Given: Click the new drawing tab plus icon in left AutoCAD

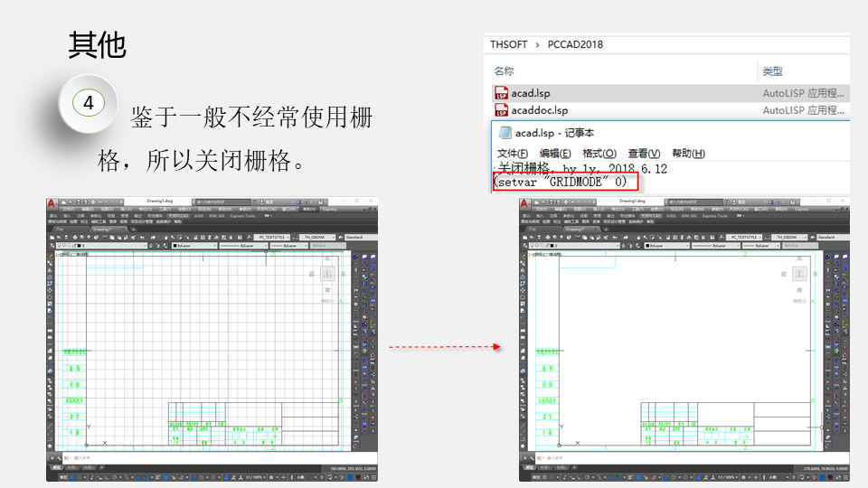Looking at the screenshot, I should click(x=132, y=230).
